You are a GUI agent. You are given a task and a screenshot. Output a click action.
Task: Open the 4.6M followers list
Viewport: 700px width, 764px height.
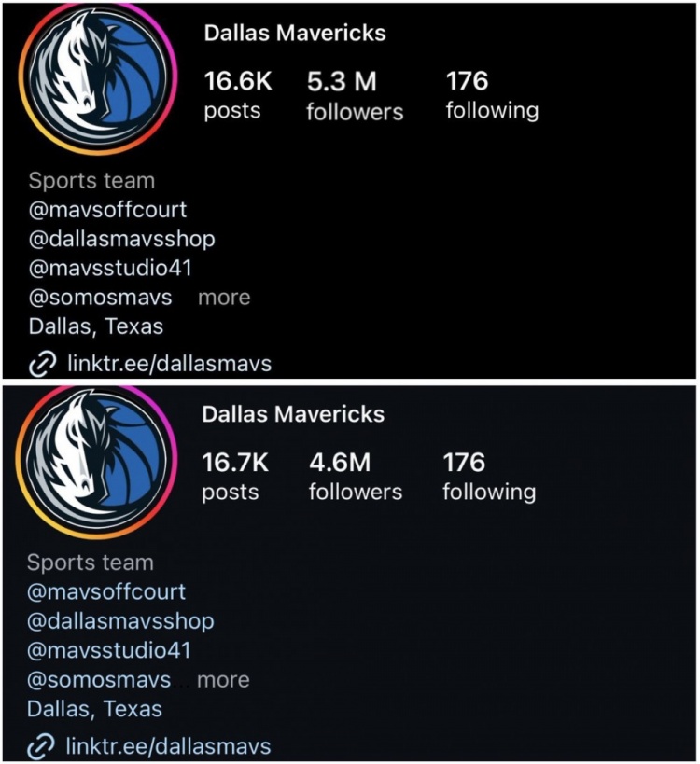click(x=355, y=477)
